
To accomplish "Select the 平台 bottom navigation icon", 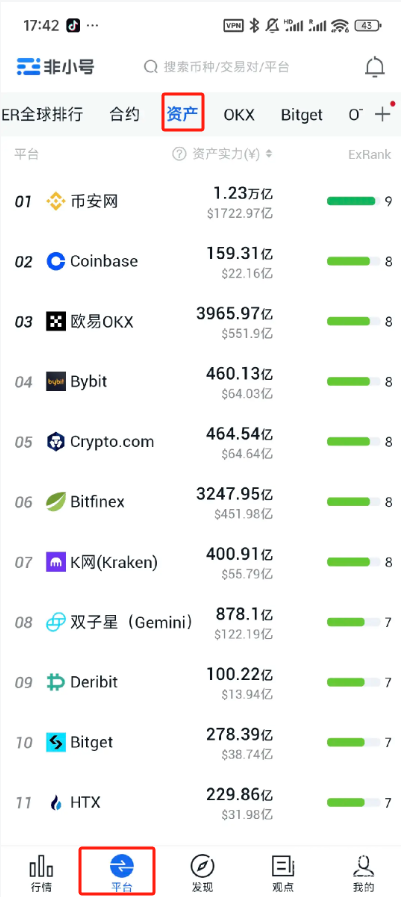I will tap(121, 866).
